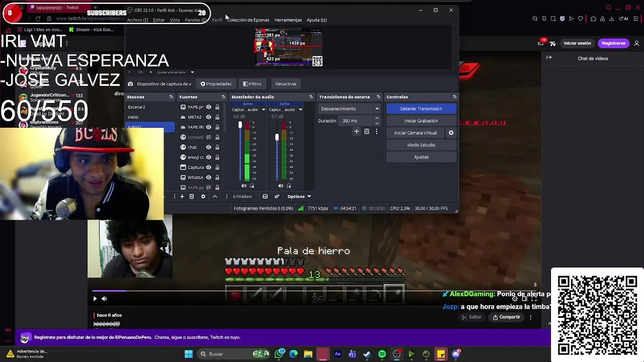Open Colección de Escenas menu
The width and height of the screenshot is (644, 362).
(x=248, y=20)
